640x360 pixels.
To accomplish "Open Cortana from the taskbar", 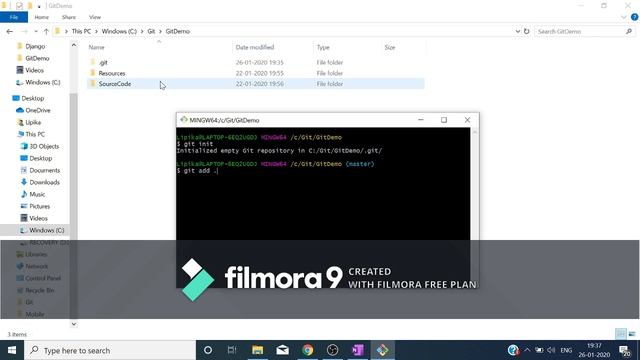I will point(208,350).
